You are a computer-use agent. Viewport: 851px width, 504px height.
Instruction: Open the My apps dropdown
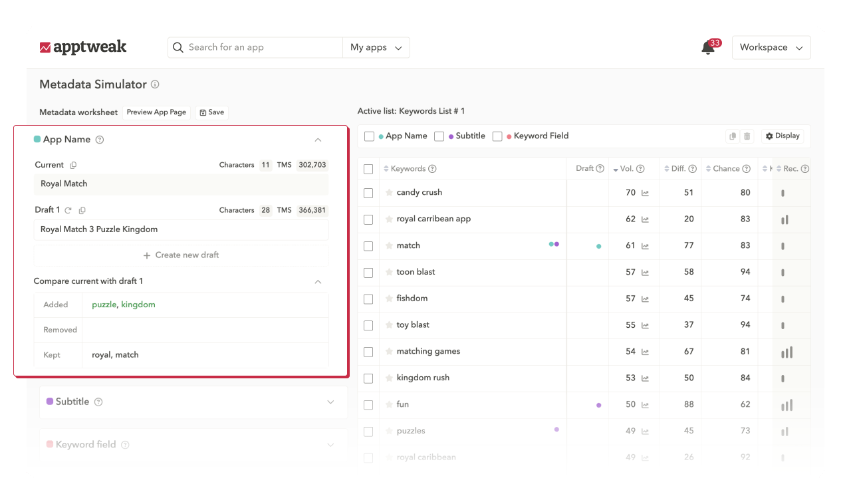click(x=376, y=48)
